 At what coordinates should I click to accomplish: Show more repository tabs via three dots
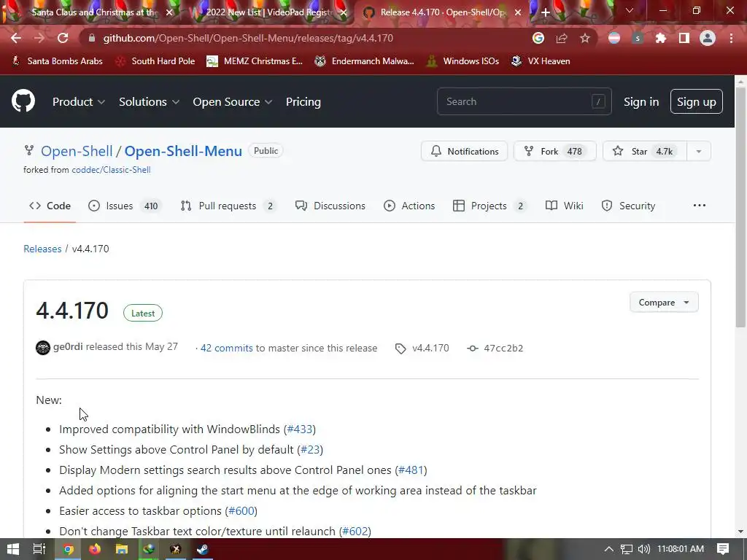click(700, 205)
